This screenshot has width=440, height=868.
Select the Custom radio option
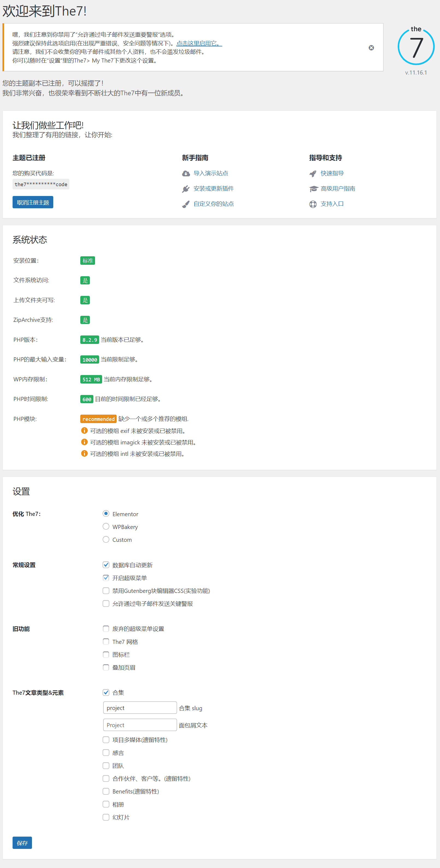tap(106, 539)
